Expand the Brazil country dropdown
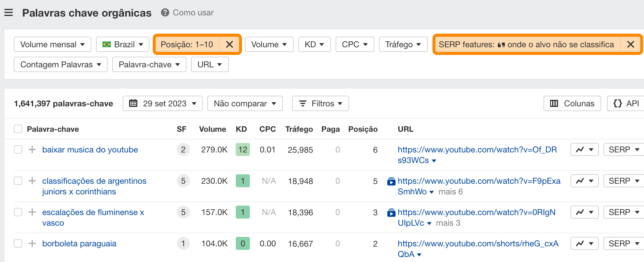 pos(123,44)
